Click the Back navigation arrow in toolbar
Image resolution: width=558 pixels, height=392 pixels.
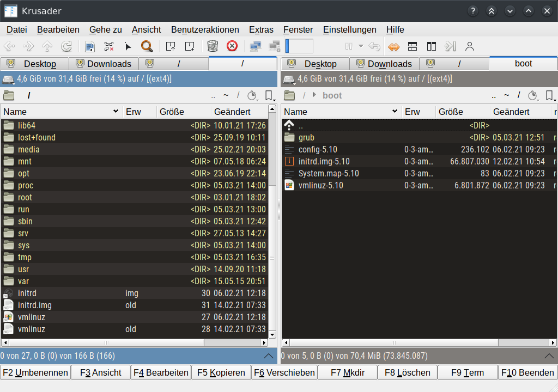tap(9, 46)
